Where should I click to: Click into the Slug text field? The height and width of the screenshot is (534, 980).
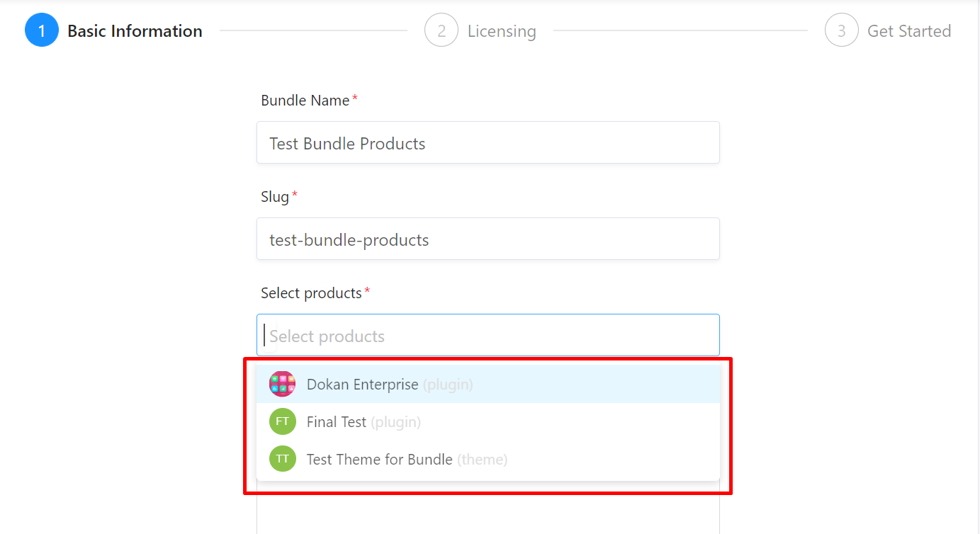(x=488, y=239)
